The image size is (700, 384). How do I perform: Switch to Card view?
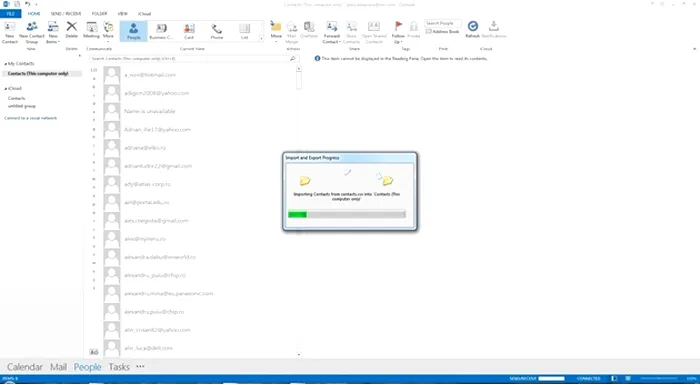189,31
